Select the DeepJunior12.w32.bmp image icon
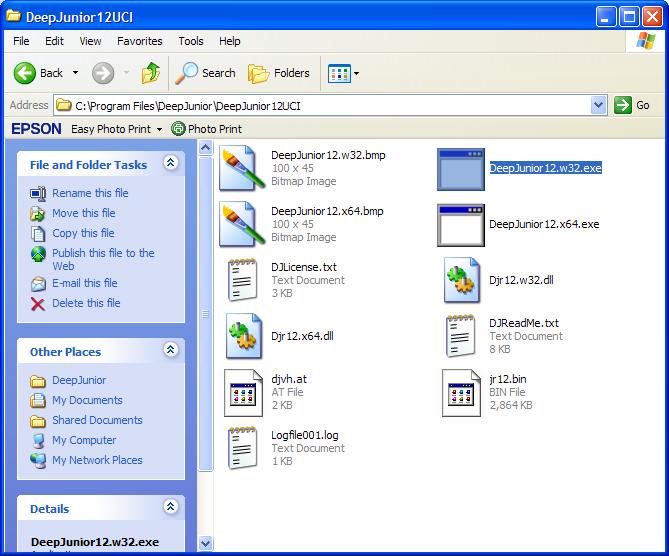 click(243, 168)
